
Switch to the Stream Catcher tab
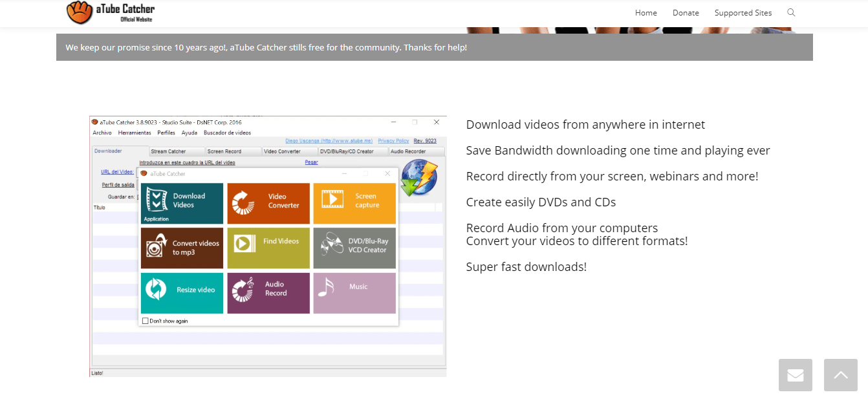[x=177, y=151]
